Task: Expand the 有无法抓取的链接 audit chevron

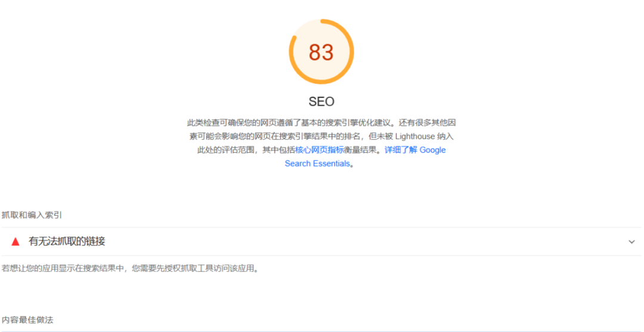Action: coord(631,242)
